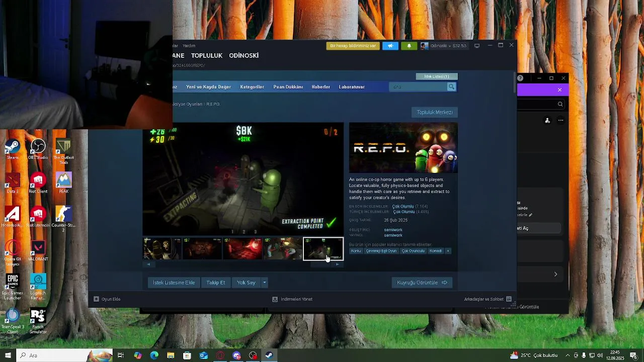
Task: Click Topluluk Merkezi button
Action: [435, 113]
